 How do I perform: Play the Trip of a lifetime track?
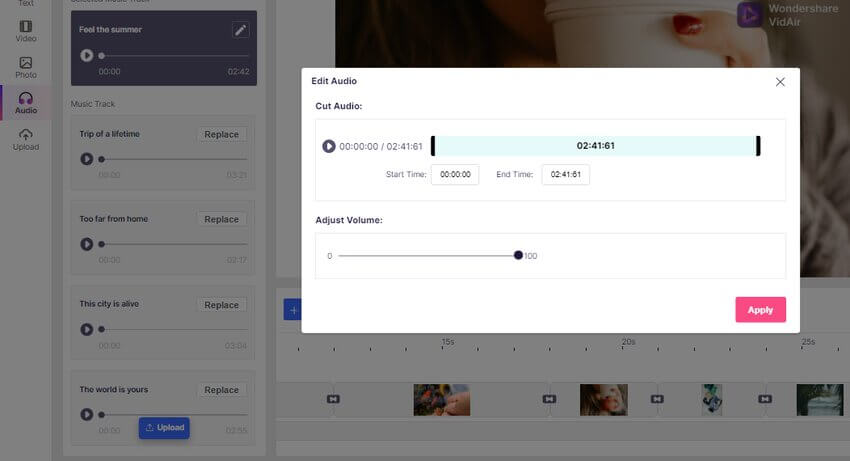(x=87, y=159)
